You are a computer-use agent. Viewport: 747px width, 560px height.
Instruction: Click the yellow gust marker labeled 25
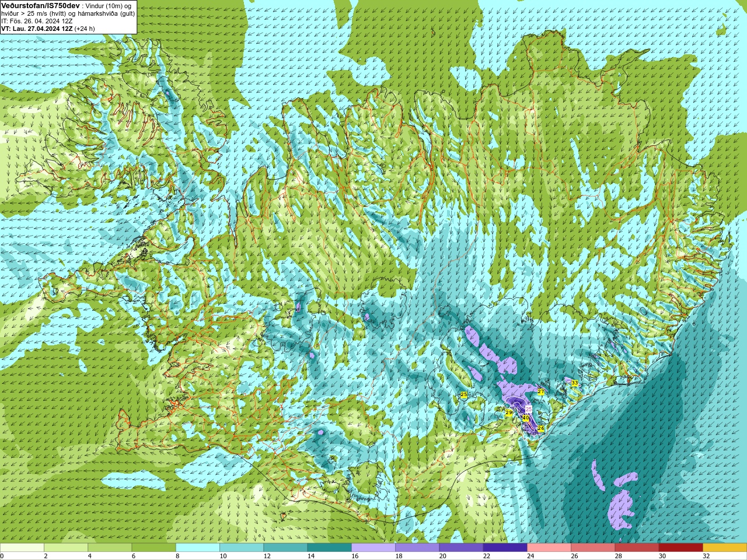(x=464, y=395)
